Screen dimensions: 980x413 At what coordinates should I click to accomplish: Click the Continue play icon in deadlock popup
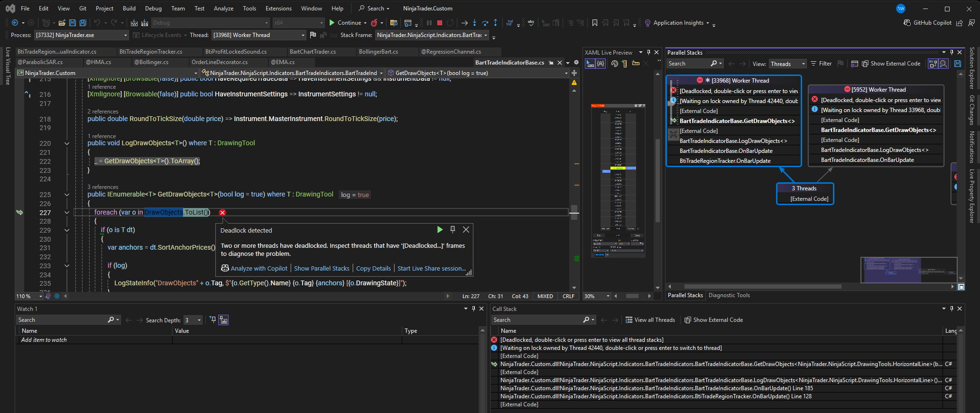(440, 230)
